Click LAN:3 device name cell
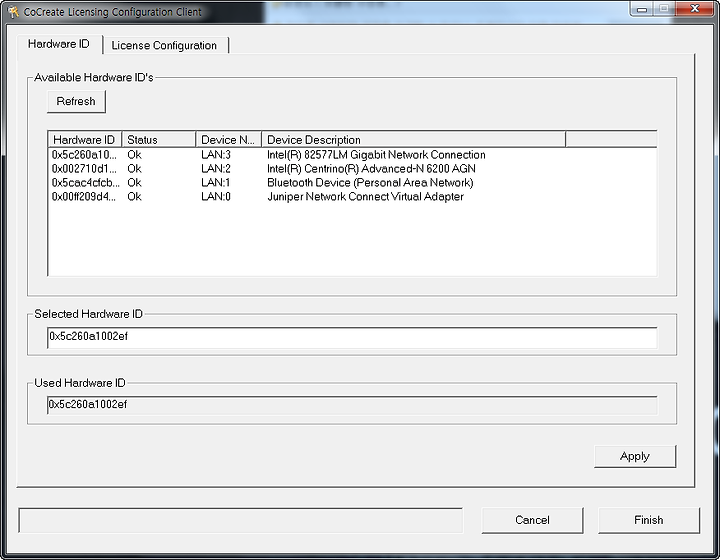The image size is (720, 560). [x=216, y=155]
